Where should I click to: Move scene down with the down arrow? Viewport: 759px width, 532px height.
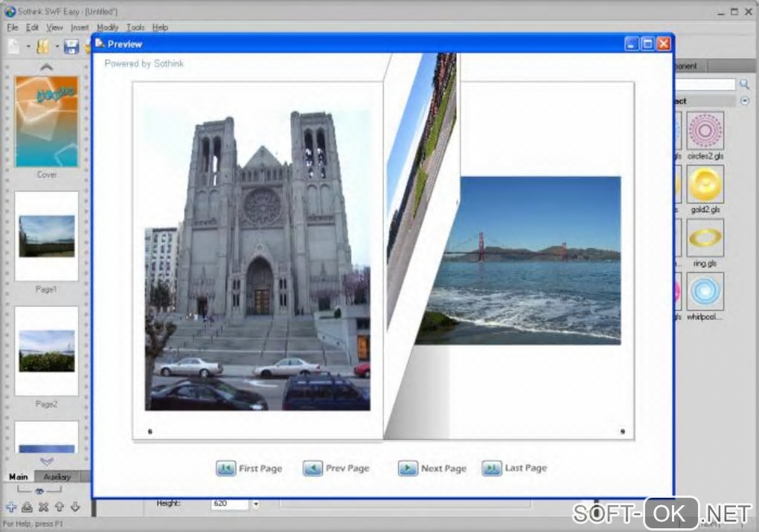click(75, 507)
